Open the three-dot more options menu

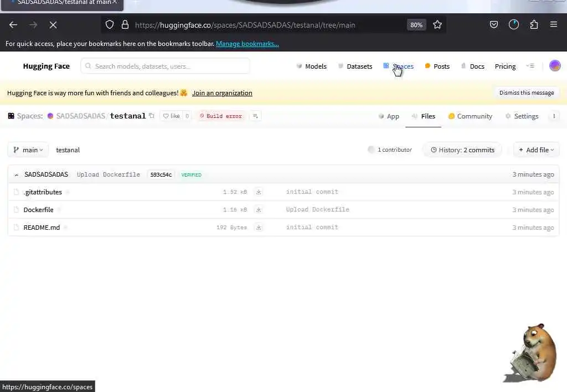(x=554, y=116)
